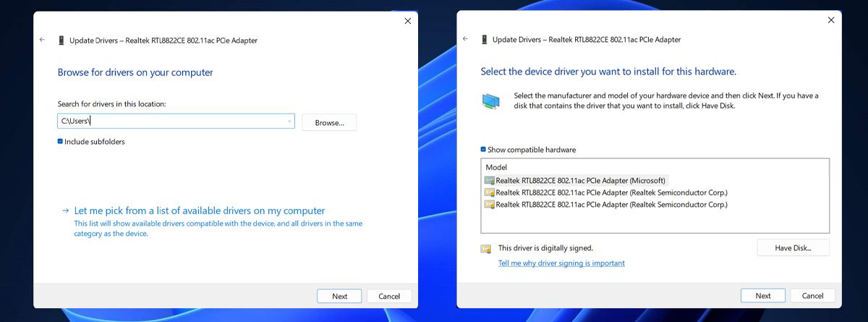Select the second Realtek adapter driver entry

(611, 192)
